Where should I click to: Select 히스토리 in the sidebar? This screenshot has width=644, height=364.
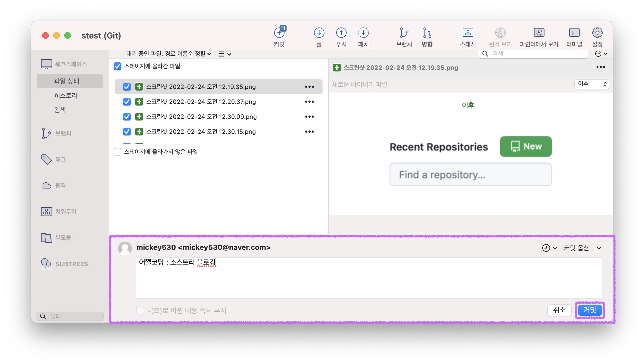pyautogui.click(x=66, y=96)
